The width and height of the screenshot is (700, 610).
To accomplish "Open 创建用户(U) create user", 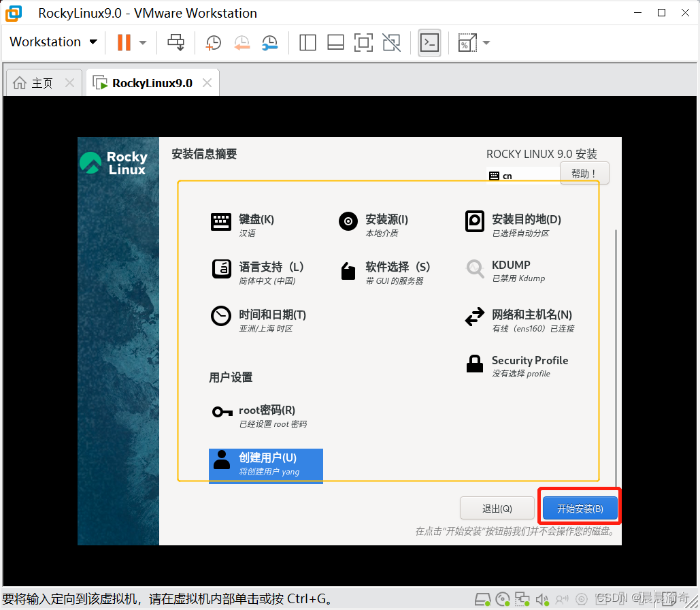I will point(265,466).
